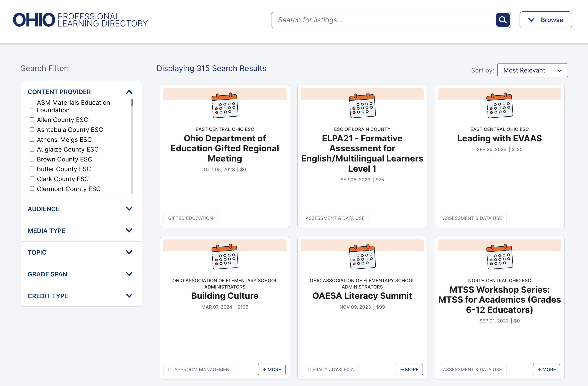Click 'SEP 25, 2023 | $125' date text
Screen dimensions: 588x386
pyautogui.click(x=499, y=149)
